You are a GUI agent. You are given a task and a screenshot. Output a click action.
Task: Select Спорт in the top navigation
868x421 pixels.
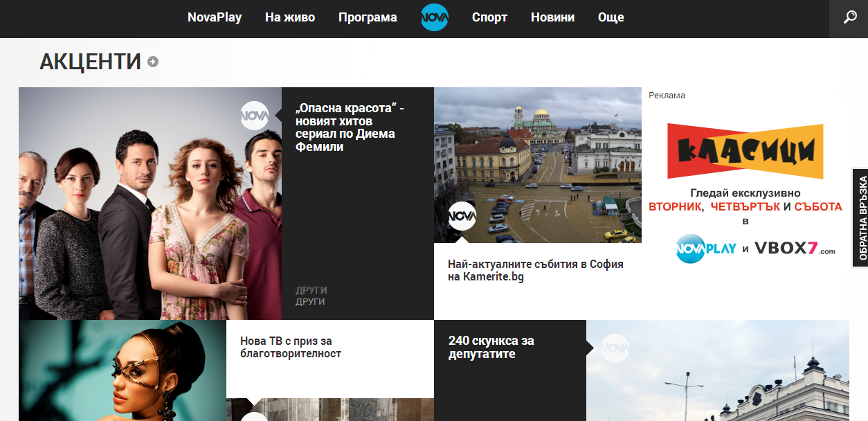[489, 17]
